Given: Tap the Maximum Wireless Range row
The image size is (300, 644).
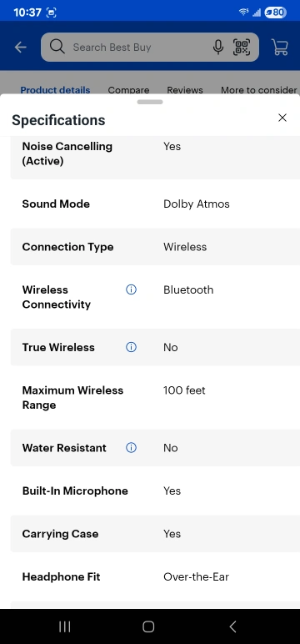Looking at the screenshot, I should [155, 398].
